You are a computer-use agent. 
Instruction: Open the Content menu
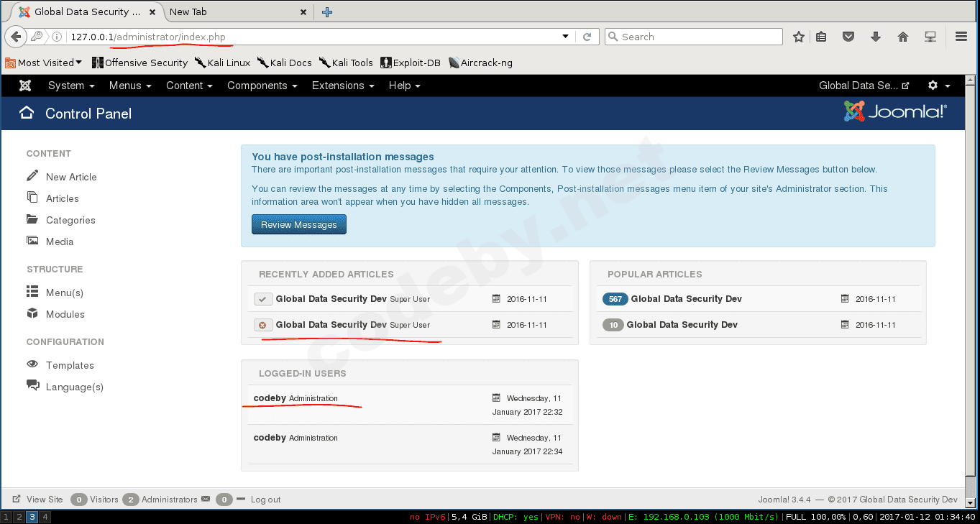[x=189, y=86]
